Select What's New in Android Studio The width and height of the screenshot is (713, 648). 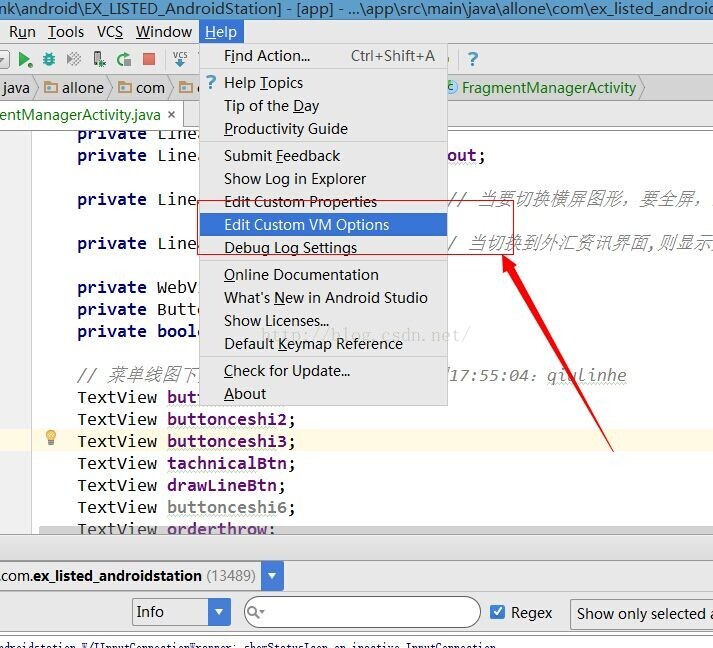pos(323,298)
